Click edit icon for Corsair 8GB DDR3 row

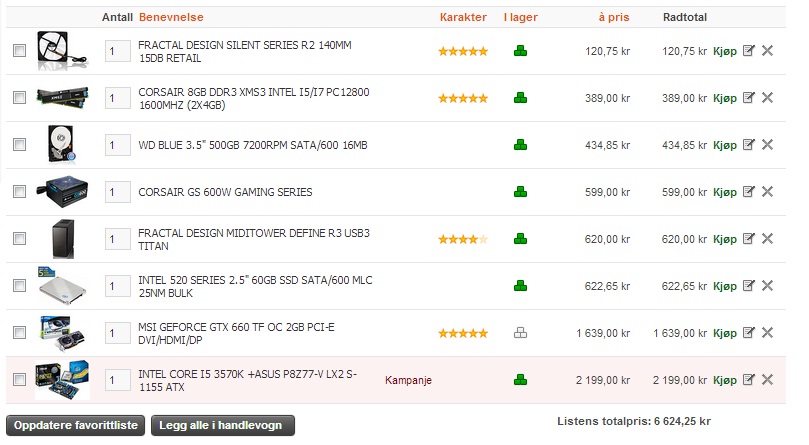tap(749, 98)
